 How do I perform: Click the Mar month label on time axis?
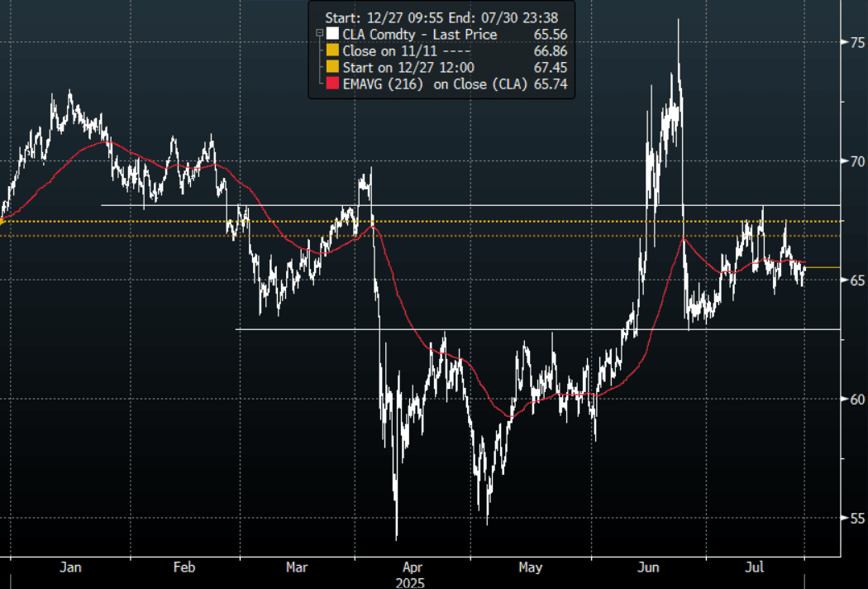tap(297, 567)
